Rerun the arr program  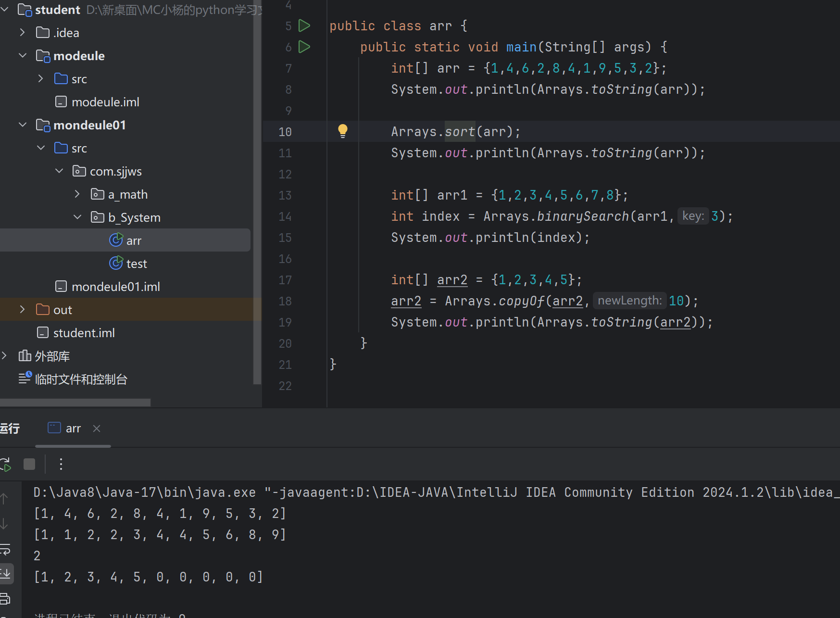[x=5, y=464]
